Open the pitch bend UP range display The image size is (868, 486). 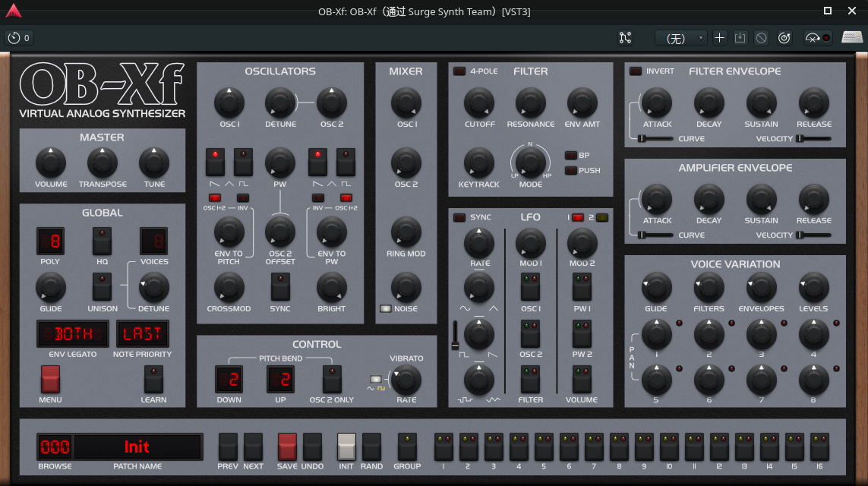coord(281,379)
